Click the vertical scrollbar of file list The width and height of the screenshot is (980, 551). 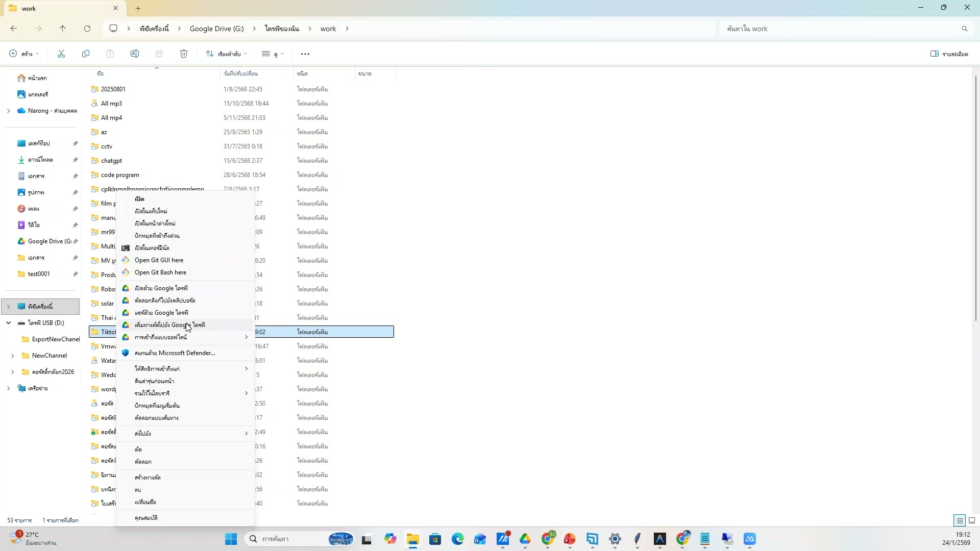click(x=976, y=198)
